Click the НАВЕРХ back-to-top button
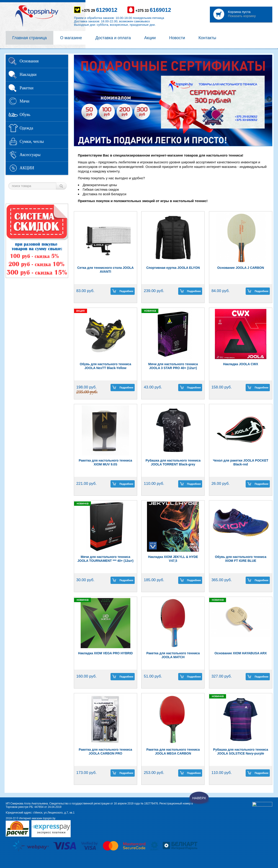Screen dimensions: 278x868 [x=199, y=798]
